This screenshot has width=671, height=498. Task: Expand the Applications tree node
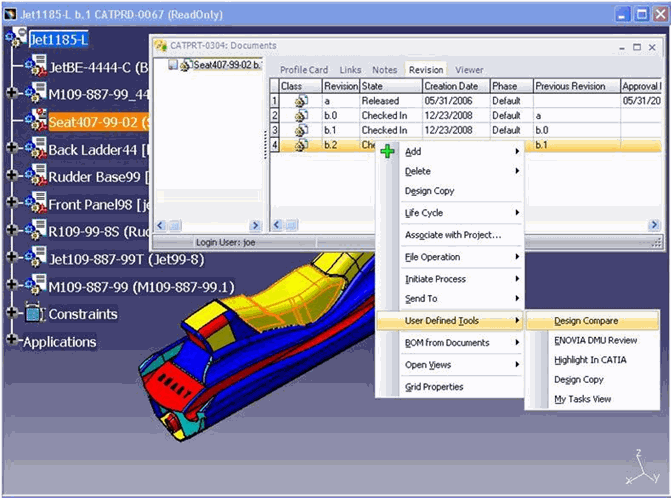click(12, 340)
